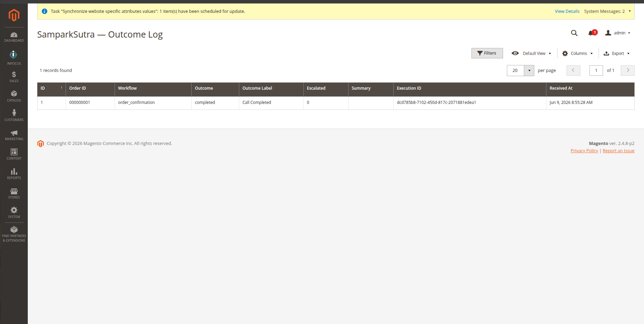Open the Marketing sidebar menu
This screenshot has height=324, width=644.
click(x=14, y=135)
